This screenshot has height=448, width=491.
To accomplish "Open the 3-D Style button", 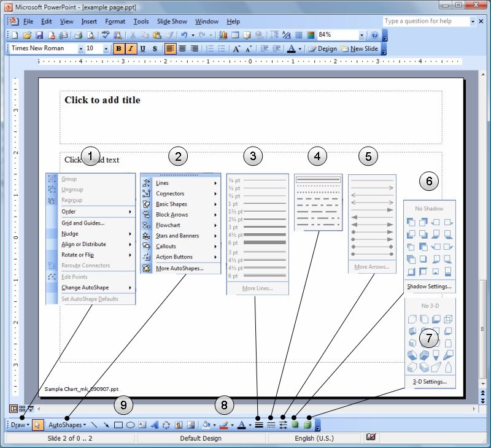I will (307, 425).
